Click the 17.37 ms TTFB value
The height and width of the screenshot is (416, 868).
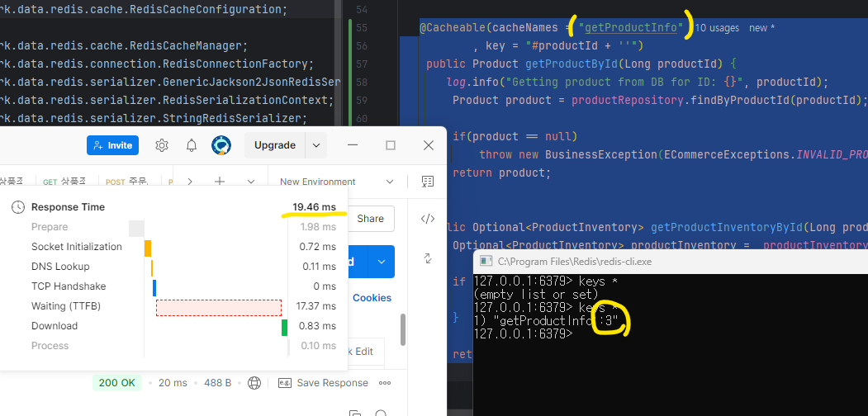click(x=316, y=306)
